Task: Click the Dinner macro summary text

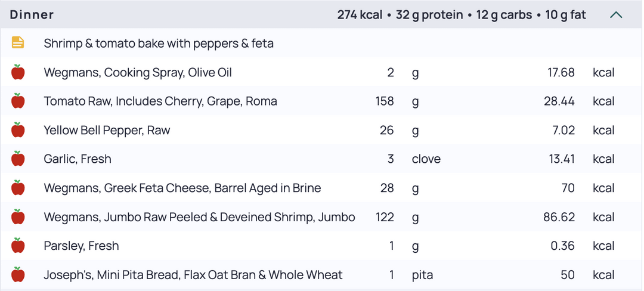Action: coord(462,15)
